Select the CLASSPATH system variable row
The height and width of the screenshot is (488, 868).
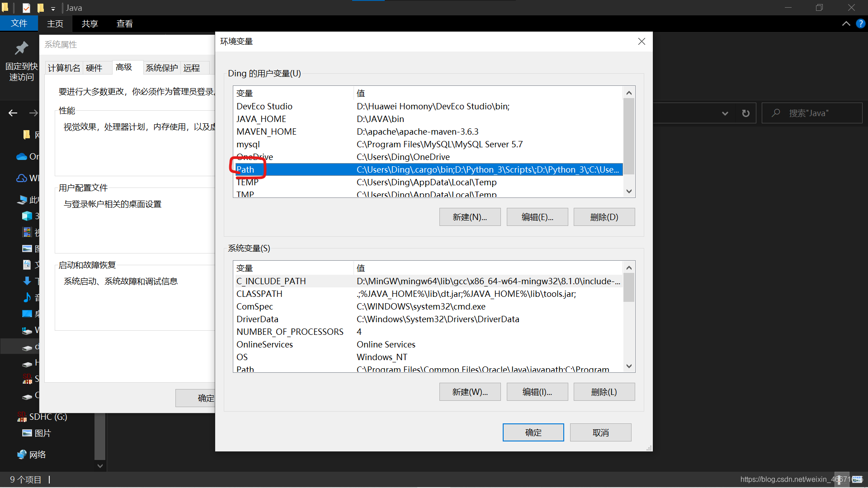point(428,294)
